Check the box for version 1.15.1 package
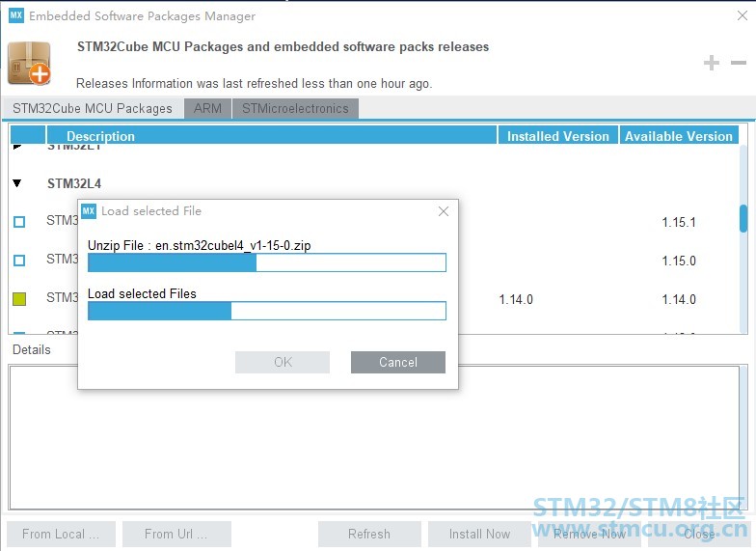The height and width of the screenshot is (551, 756). tap(19, 222)
